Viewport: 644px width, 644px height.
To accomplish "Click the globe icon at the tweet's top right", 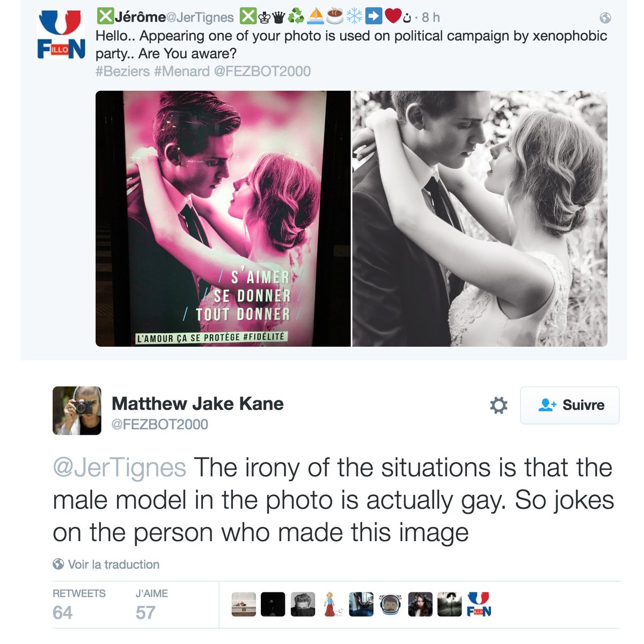I will click(x=605, y=18).
